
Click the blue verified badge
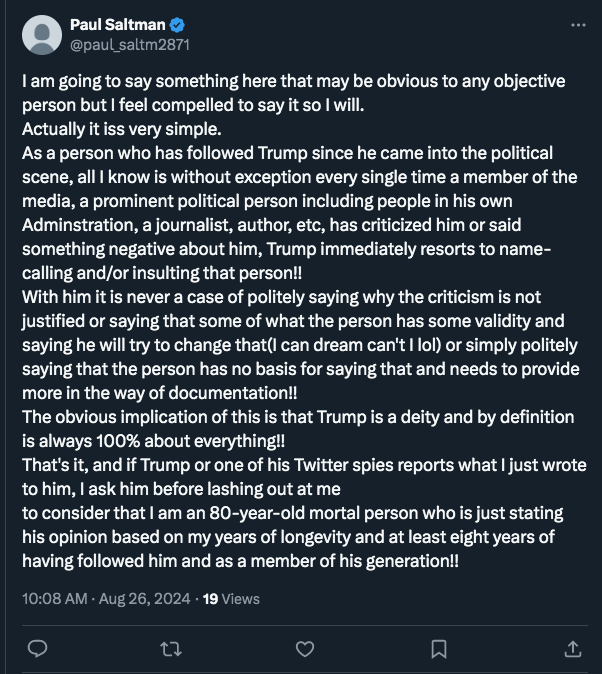(x=176, y=25)
